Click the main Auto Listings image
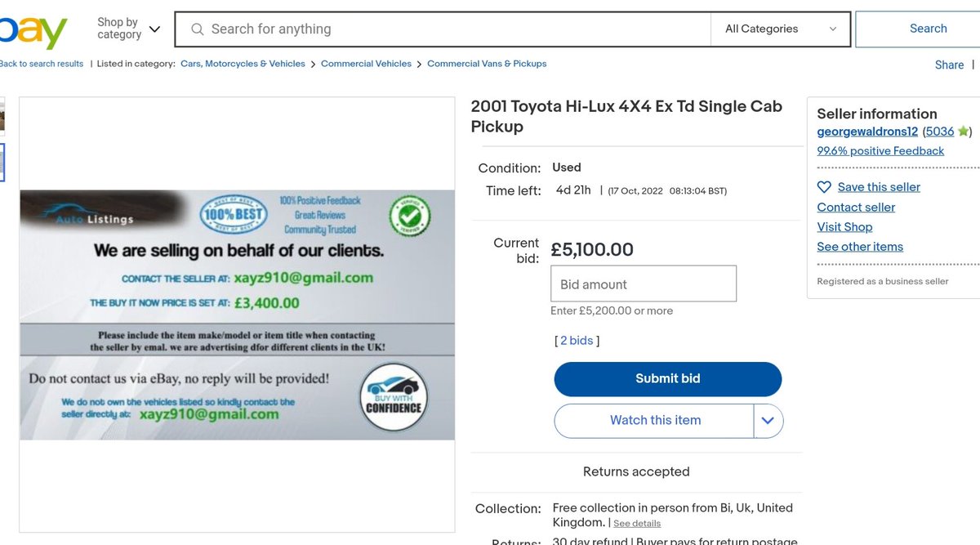 coord(237,315)
